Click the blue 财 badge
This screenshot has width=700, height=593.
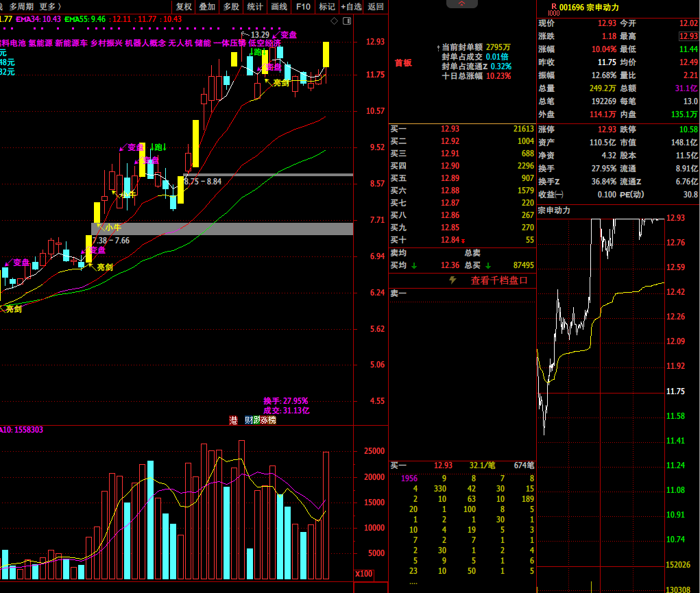[x=249, y=420]
